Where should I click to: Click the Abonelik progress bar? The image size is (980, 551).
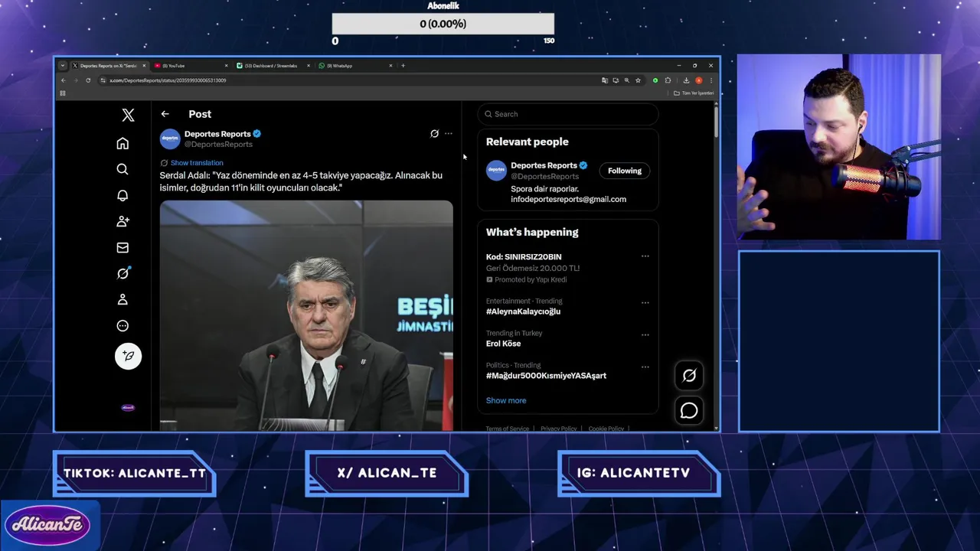[443, 24]
